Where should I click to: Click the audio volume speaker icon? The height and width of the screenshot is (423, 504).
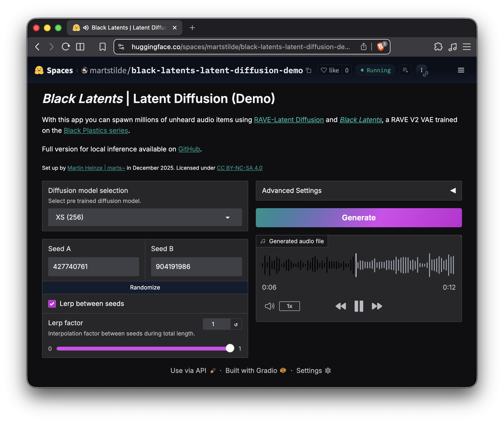269,306
